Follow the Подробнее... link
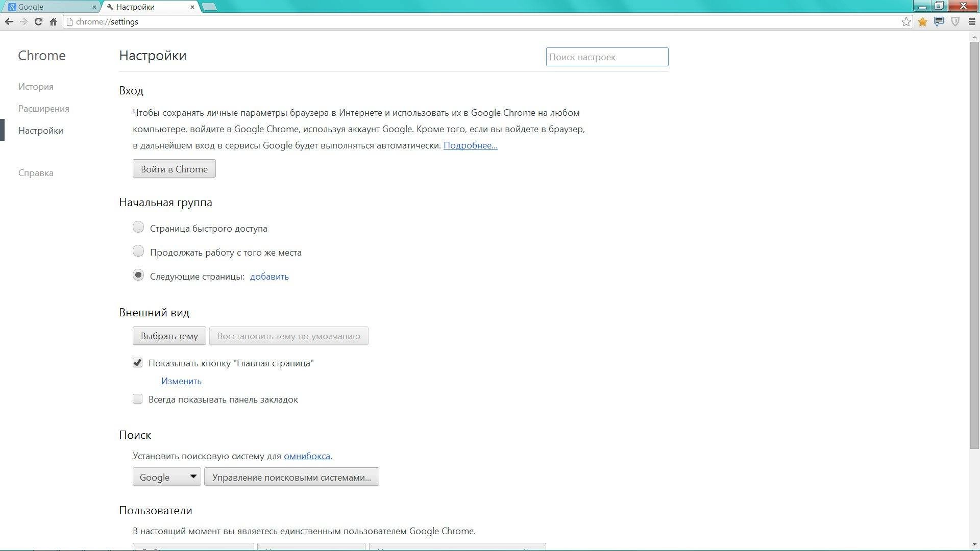The height and width of the screenshot is (551, 980). (470, 145)
